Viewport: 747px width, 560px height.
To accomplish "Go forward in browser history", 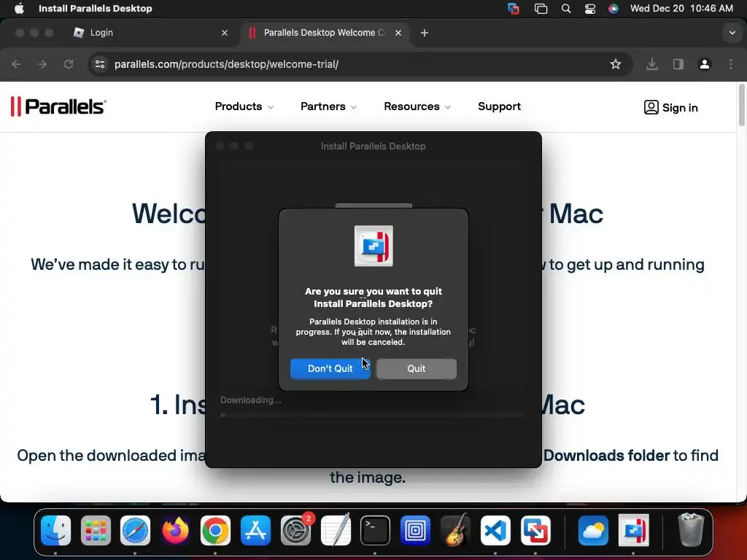I will coord(42,64).
